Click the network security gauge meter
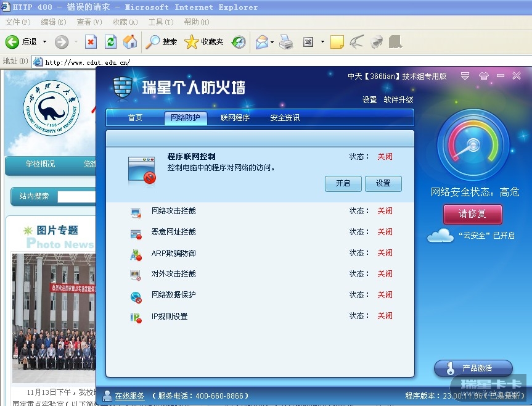This screenshot has width=532, height=406. point(473,144)
